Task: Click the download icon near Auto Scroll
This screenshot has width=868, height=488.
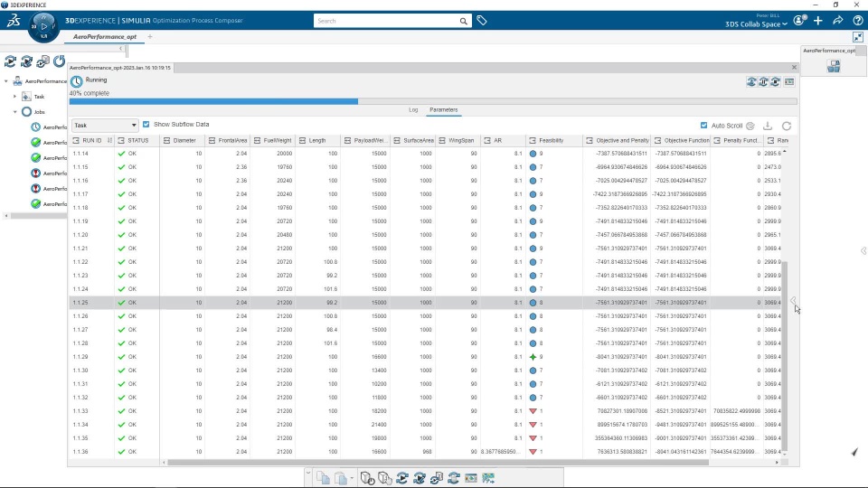Action: tap(768, 126)
